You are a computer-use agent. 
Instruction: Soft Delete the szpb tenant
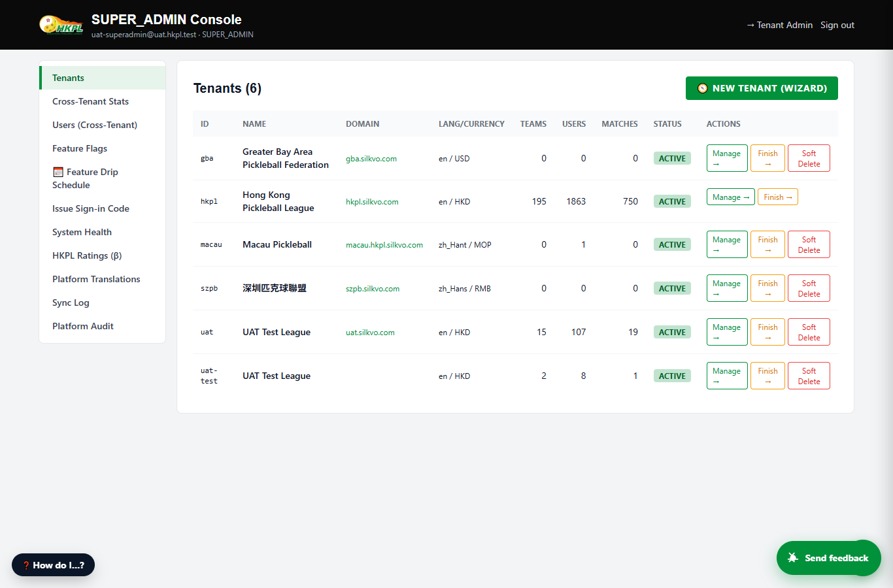coord(809,288)
